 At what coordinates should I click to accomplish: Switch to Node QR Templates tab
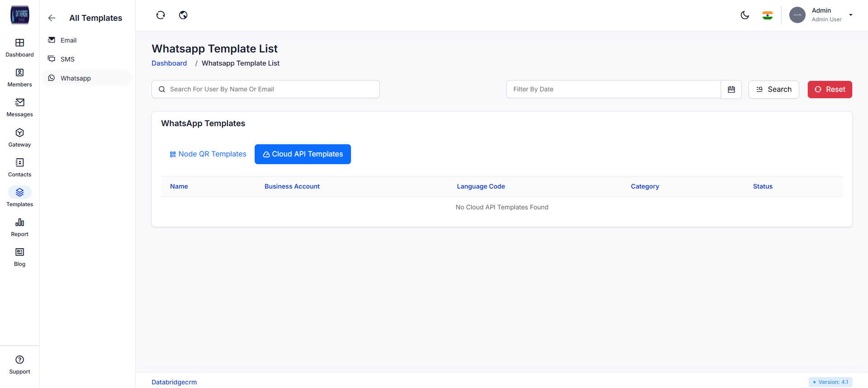[208, 154]
